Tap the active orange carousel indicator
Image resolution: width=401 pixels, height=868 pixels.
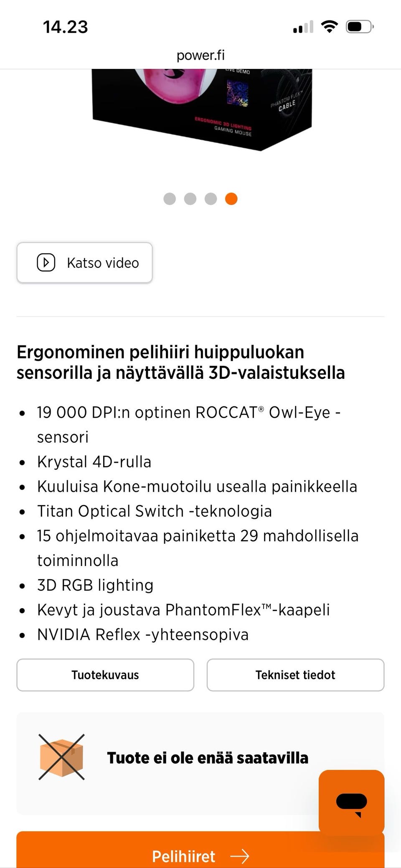coord(231,199)
